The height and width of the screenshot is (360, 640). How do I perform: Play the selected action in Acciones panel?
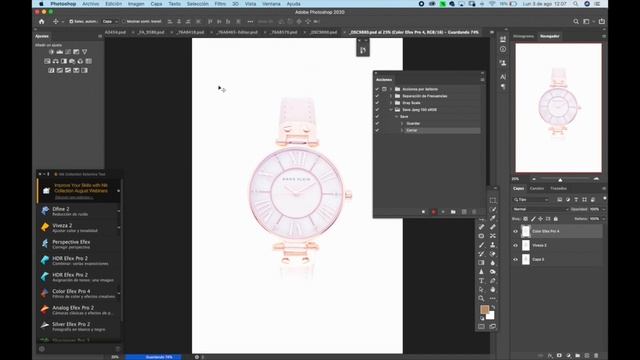click(443, 212)
